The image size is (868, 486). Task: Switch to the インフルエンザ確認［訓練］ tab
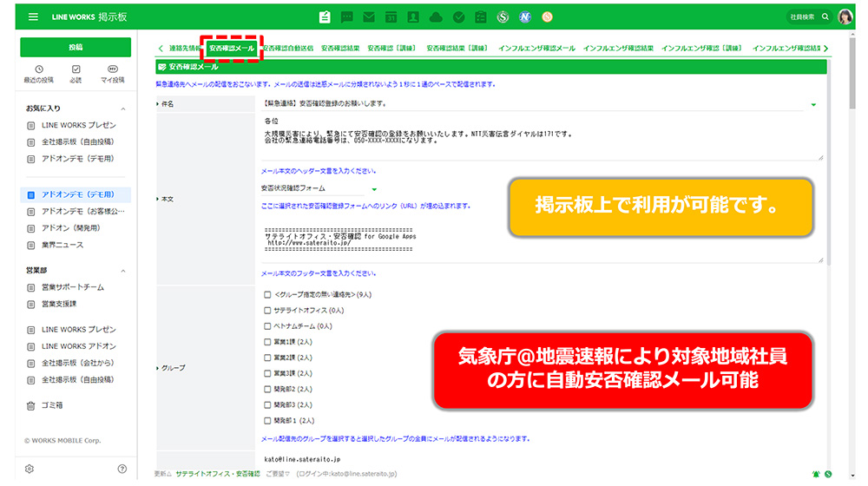702,49
